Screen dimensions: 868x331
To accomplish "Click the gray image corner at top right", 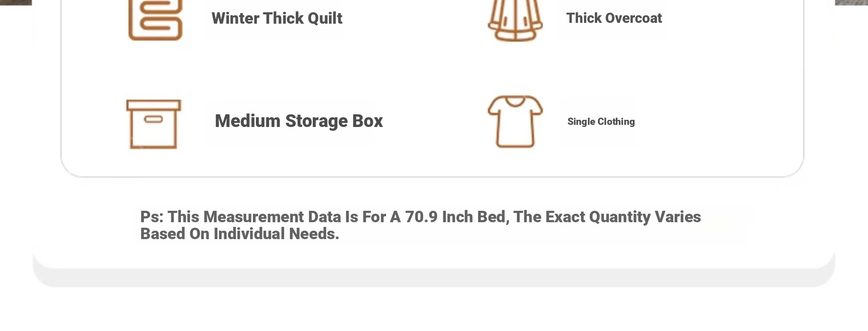I will point(851,3).
